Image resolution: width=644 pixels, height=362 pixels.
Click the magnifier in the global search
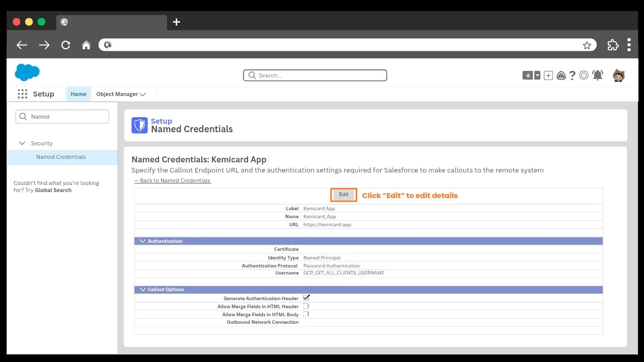pyautogui.click(x=252, y=75)
